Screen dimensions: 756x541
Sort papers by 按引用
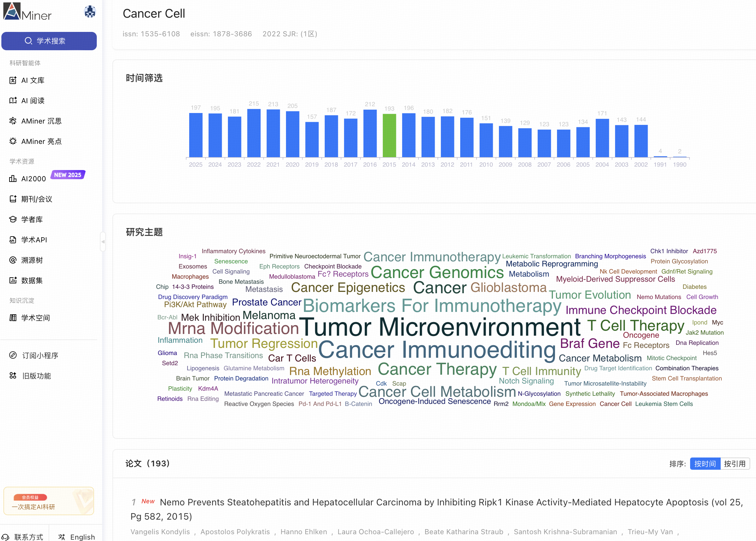click(735, 464)
